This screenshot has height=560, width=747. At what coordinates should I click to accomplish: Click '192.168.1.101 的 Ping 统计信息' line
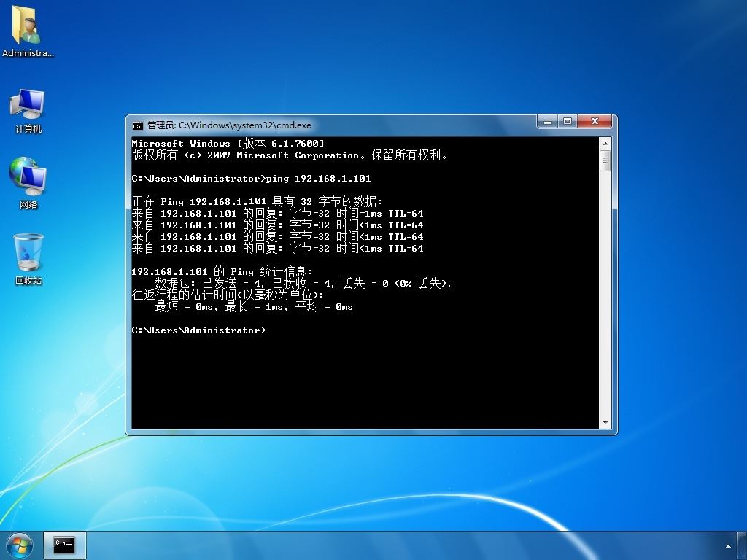(x=222, y=272)
